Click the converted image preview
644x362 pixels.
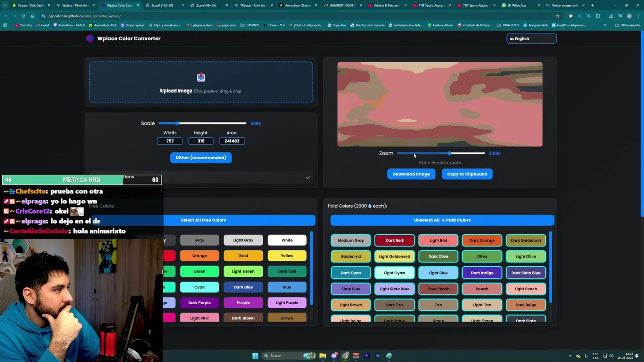point(440,105)
